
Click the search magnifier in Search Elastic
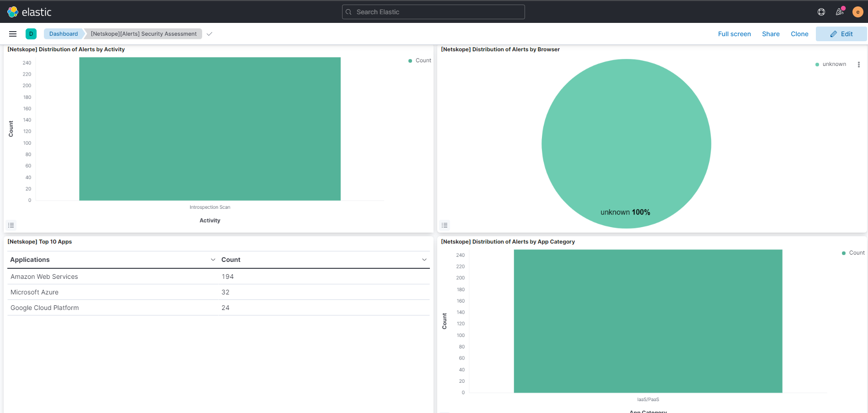tap(348, 11)
